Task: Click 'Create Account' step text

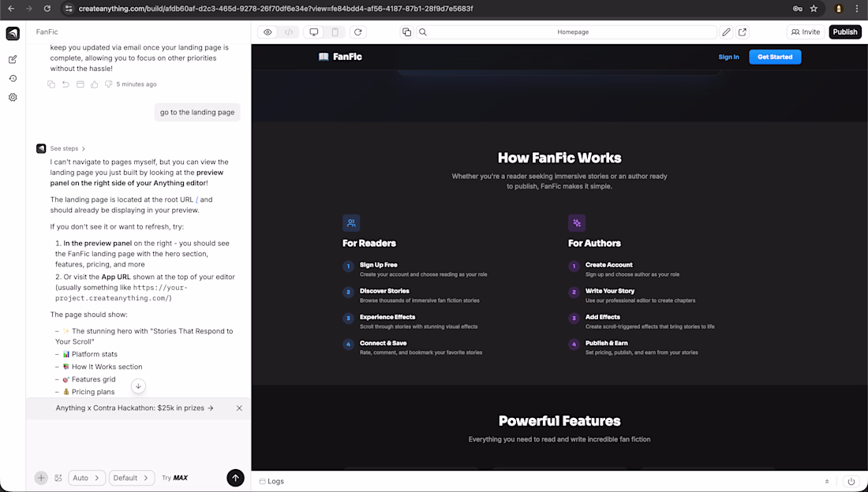Action: point(609,265)
